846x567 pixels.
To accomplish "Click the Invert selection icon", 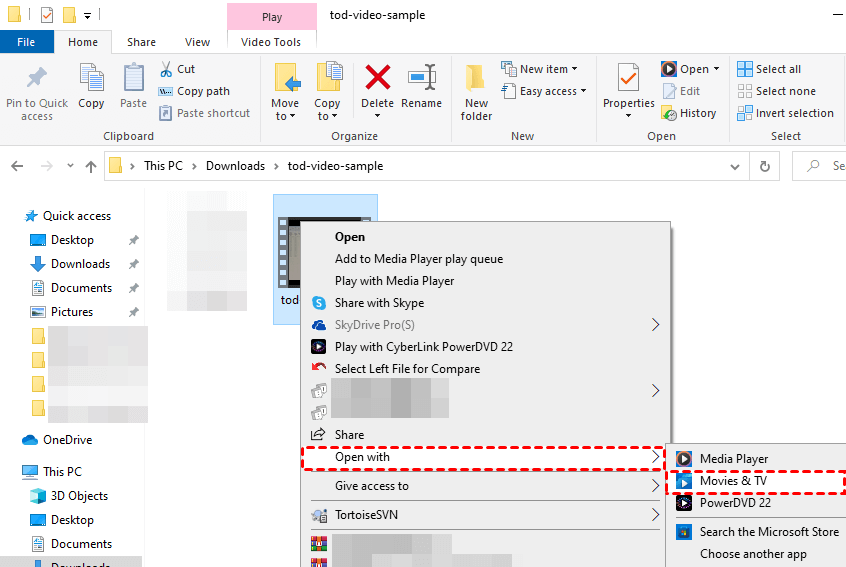I will (745, 113).
